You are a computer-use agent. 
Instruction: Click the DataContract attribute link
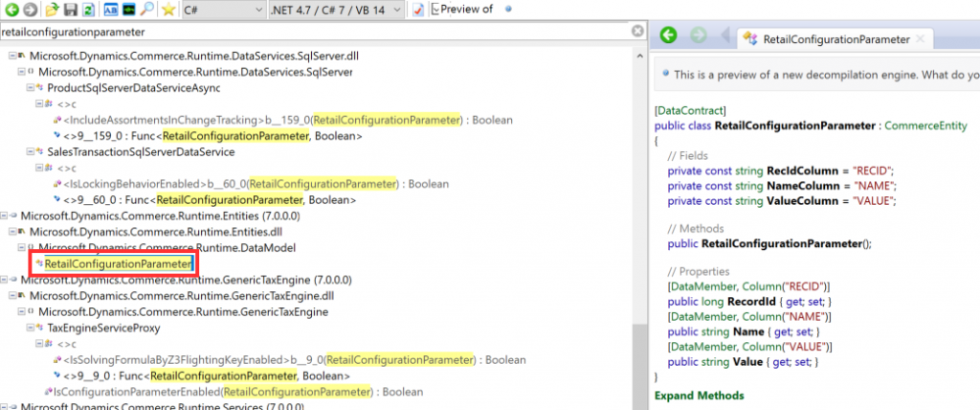pos(690,110)
